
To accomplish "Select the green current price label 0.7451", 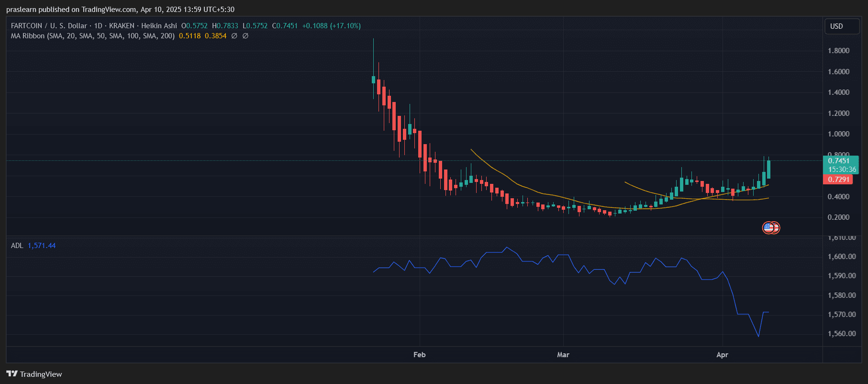I will 838,161.
